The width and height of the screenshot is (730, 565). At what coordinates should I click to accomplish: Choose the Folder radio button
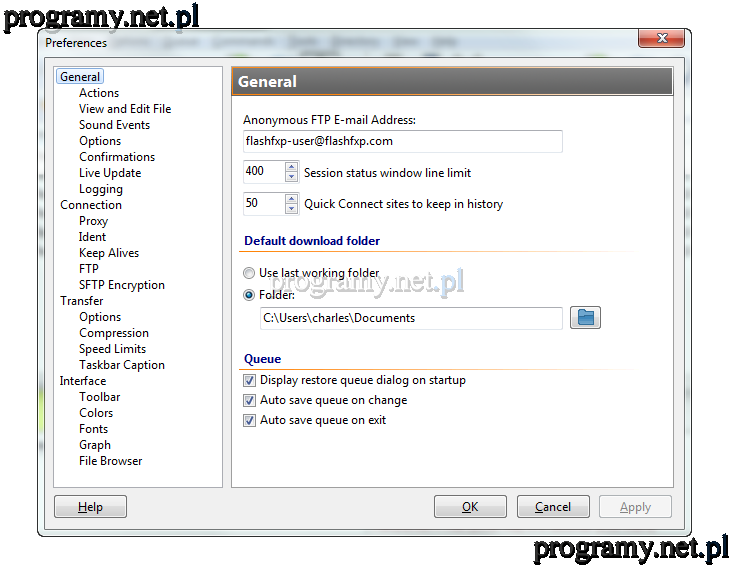[250, 296]
